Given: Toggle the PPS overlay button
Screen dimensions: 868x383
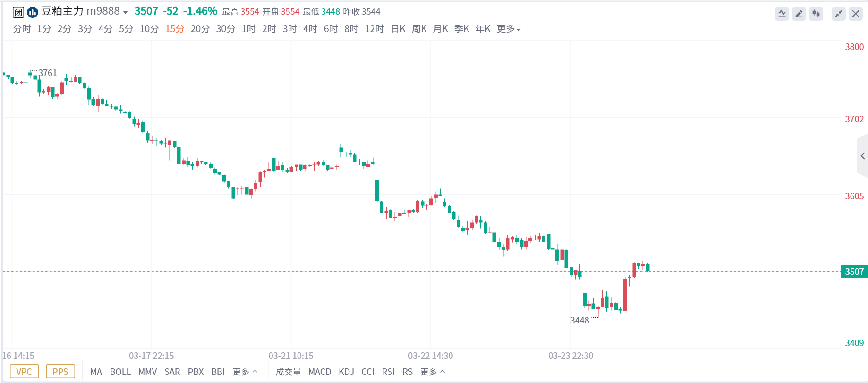Looking at the screenshot, I should click(60, 372).
